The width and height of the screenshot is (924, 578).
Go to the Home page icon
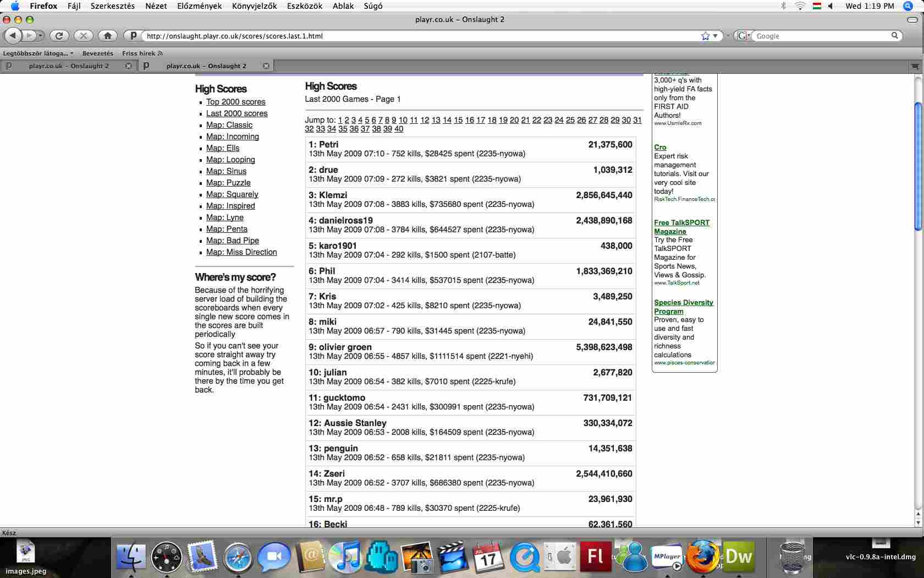coord(108,36)
